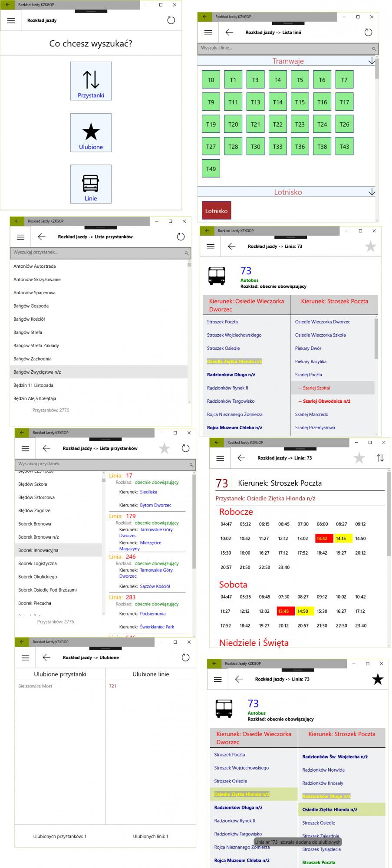Click the red highlighted 13:42 departure
This screenshot has height=868, width=392.
322,539
